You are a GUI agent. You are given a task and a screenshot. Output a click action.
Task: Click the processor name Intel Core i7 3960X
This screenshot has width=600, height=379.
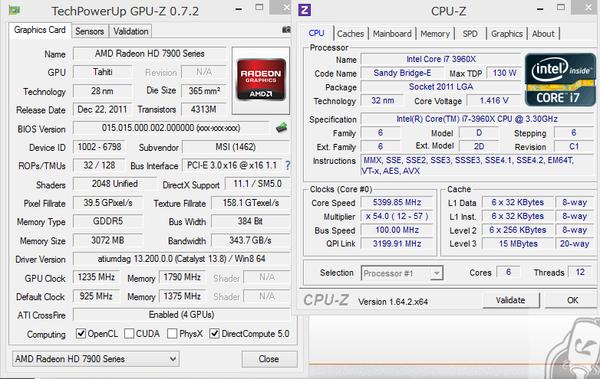pyautogui.click(x=441, y=59)
